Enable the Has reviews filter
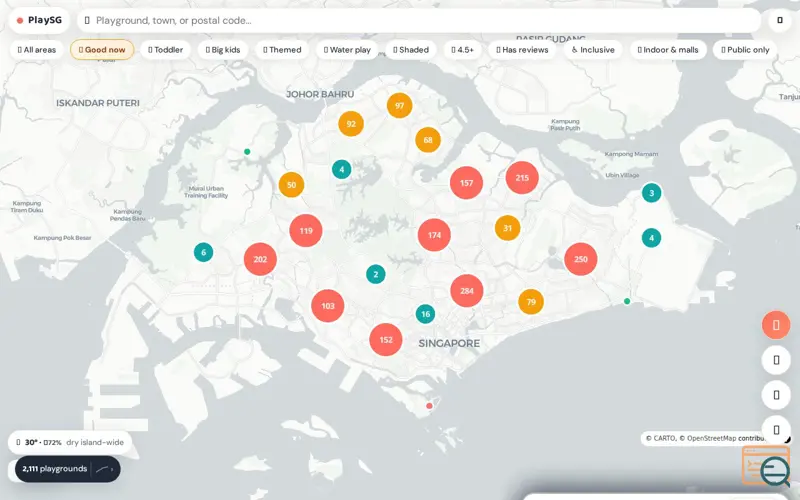Screen dimensions: 800x500 pos(522,50)
